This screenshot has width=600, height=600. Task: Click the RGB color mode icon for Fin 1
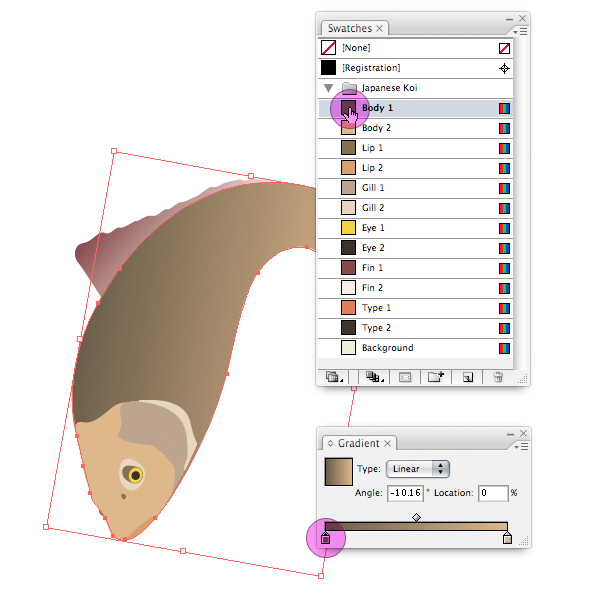coord(504,268)
